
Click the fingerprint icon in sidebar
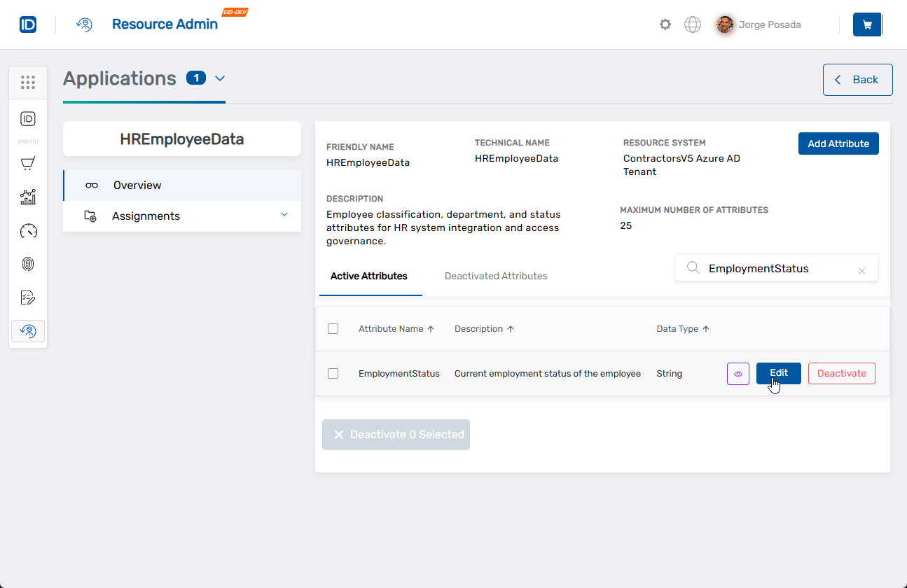(x=28, y=264)
